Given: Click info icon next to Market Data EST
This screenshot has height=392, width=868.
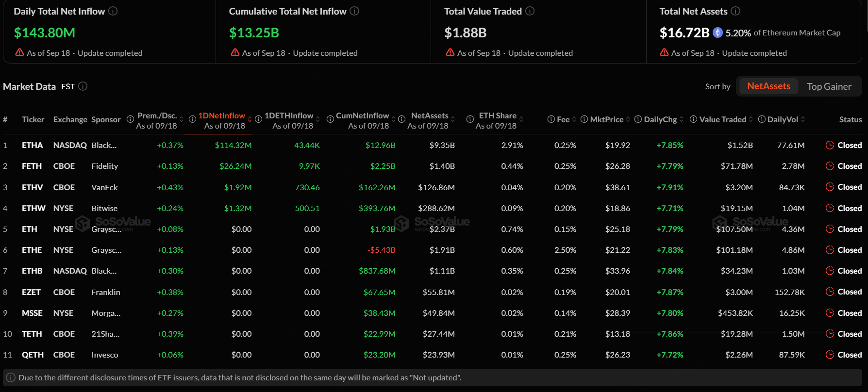Looking at the screenshot, I should (83, 86).
